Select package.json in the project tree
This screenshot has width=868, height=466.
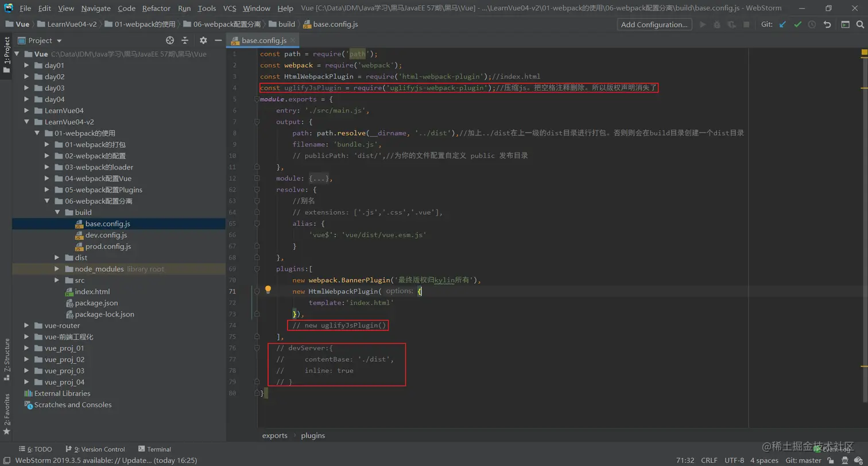(x=96, y=303)
